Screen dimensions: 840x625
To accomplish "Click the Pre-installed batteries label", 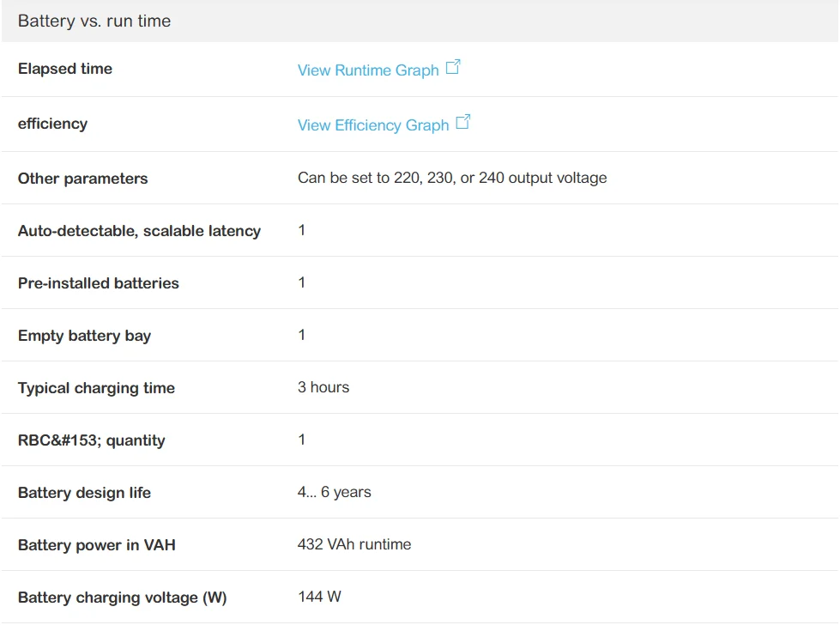I will click(x=99, y=283).
